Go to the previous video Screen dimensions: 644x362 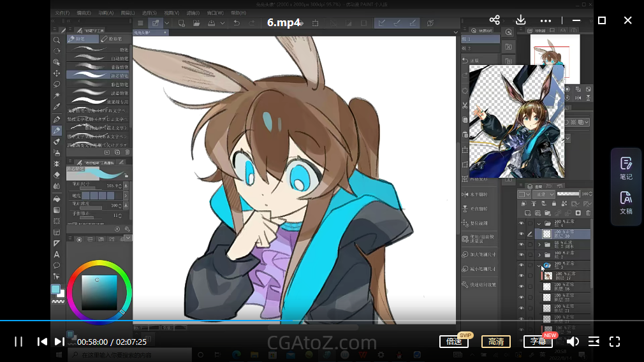coord(42,342)
